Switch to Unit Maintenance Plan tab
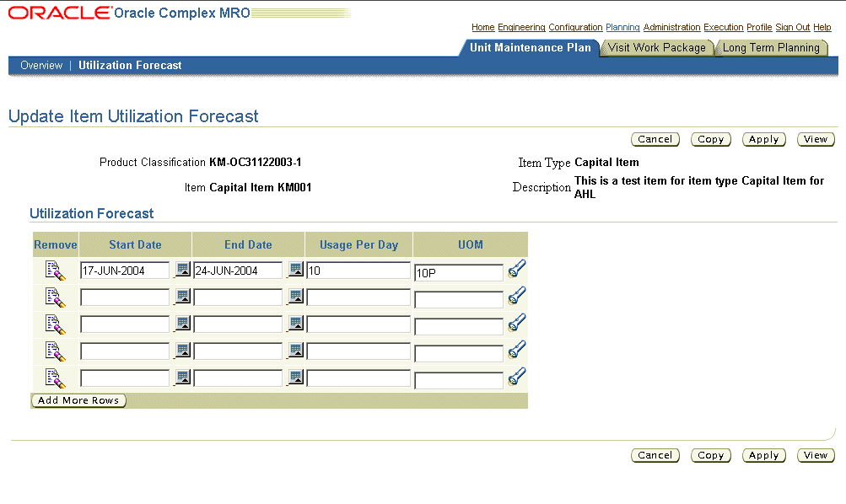Viewport: 846px width, 504px height. (x=530, y=48)
